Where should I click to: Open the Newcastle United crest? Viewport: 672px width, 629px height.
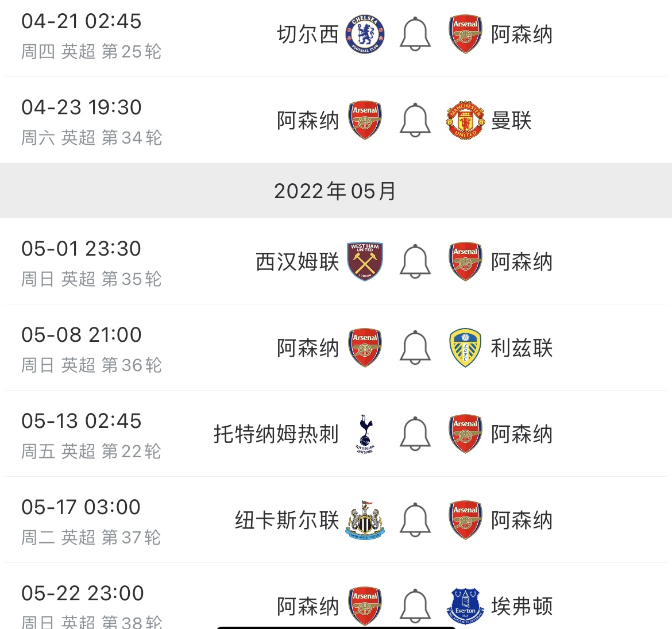(365, 520)
